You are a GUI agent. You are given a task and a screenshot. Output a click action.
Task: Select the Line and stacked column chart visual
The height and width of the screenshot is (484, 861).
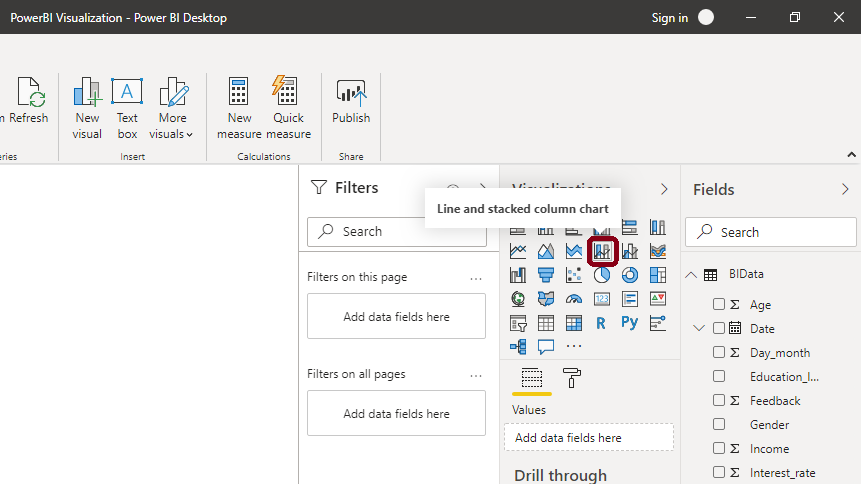pos(602,250)
